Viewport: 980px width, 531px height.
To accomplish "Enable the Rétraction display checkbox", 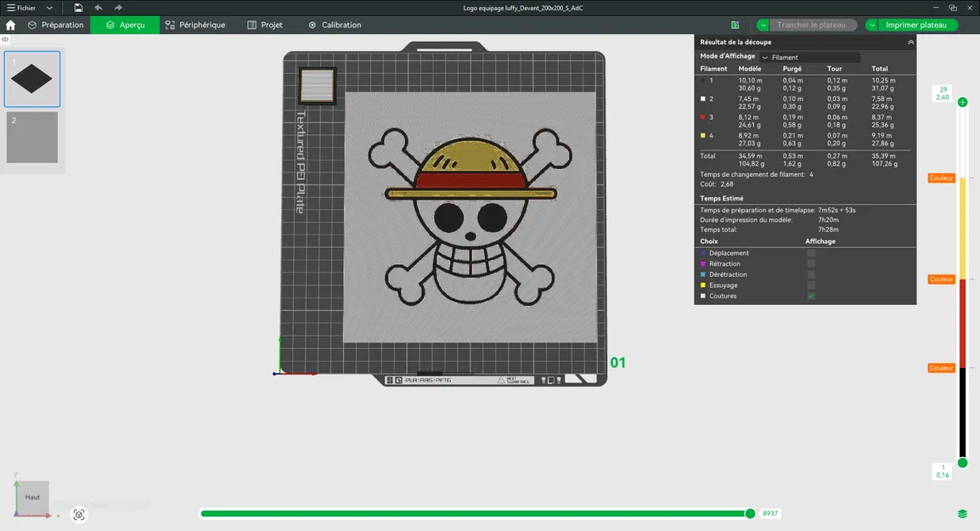I will 811,264.
